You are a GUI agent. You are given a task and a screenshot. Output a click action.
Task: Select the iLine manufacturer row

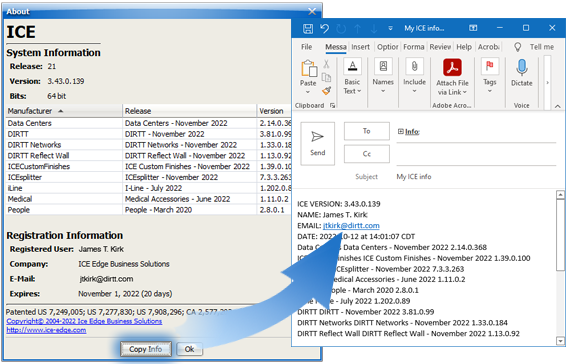149,188
